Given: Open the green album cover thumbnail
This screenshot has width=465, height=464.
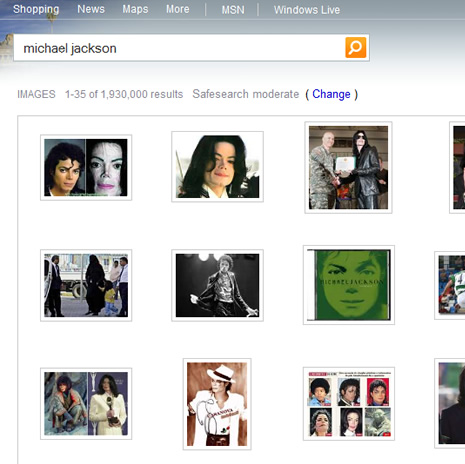Looking at the screenshot, I should 349,285.
